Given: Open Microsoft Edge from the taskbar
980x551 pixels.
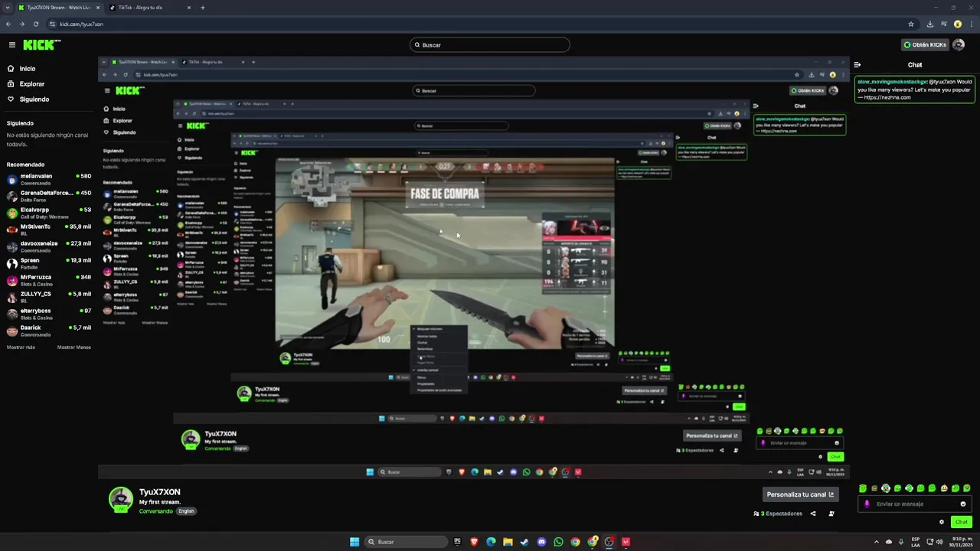Looking at the screenshot, I should point(491,542).
